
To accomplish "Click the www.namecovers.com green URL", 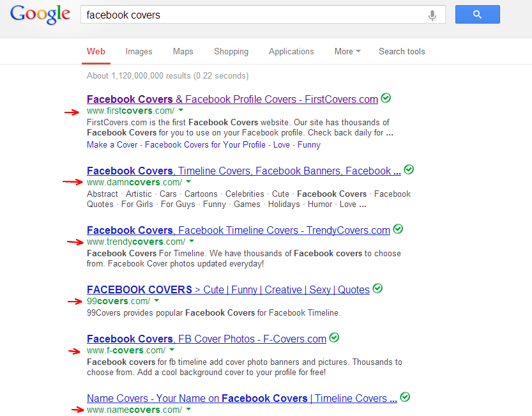I will tap(134, 410).
